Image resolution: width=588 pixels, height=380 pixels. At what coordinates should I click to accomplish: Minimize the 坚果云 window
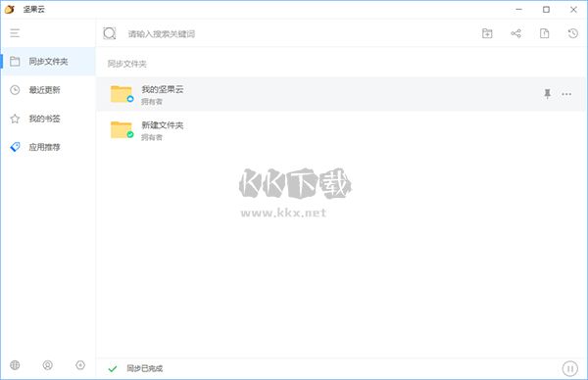(519, 10)
